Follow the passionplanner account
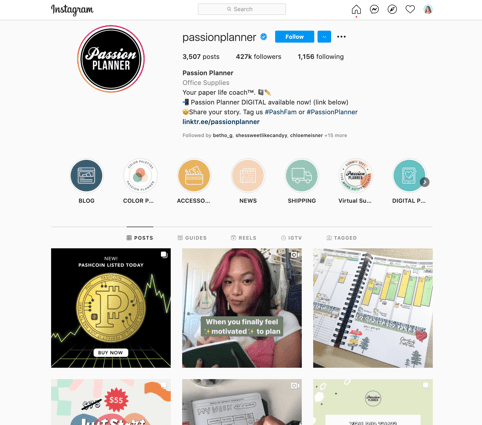This screenshot has height=425, width=482. click(294, 37)
